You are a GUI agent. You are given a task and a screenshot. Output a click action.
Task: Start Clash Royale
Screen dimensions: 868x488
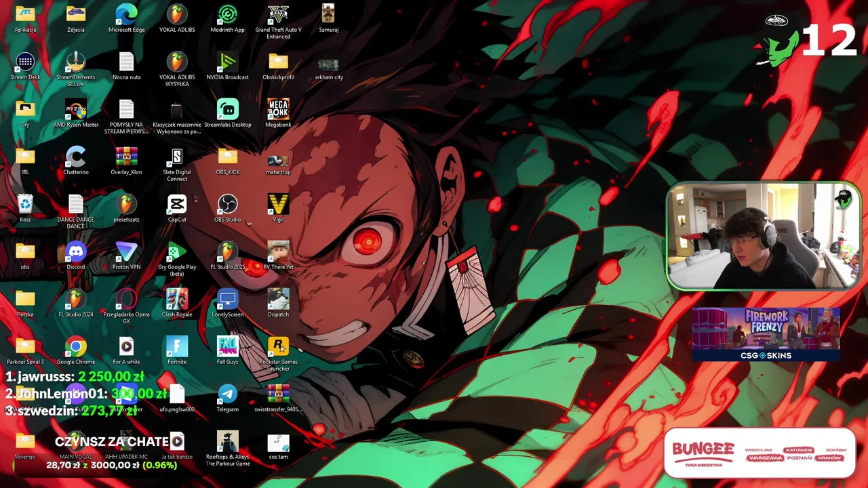point(177,304)
